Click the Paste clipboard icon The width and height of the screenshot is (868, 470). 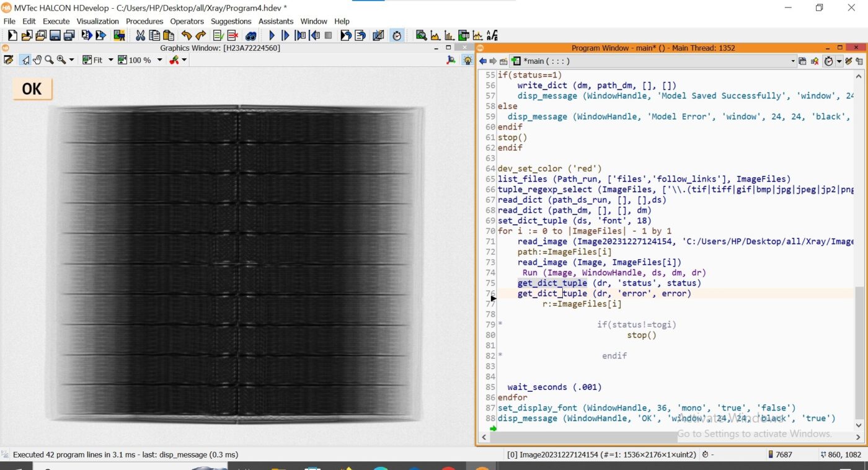(x=169, y=35)
